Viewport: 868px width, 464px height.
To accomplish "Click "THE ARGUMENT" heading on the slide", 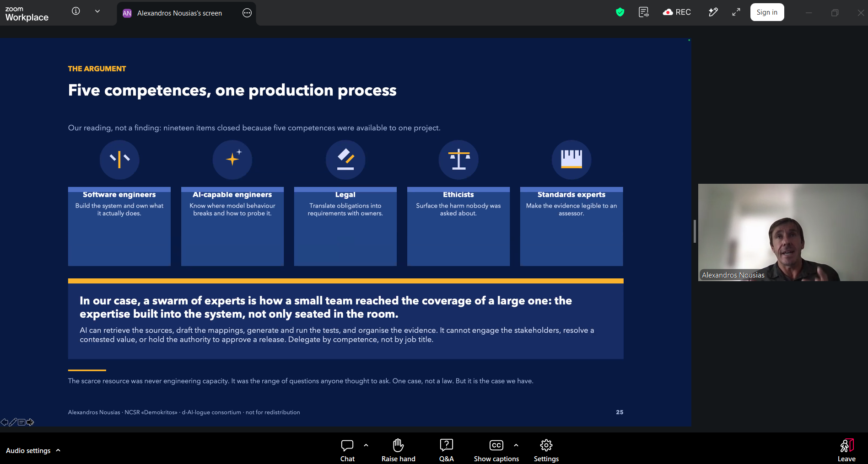I will (x=97, y=69).
